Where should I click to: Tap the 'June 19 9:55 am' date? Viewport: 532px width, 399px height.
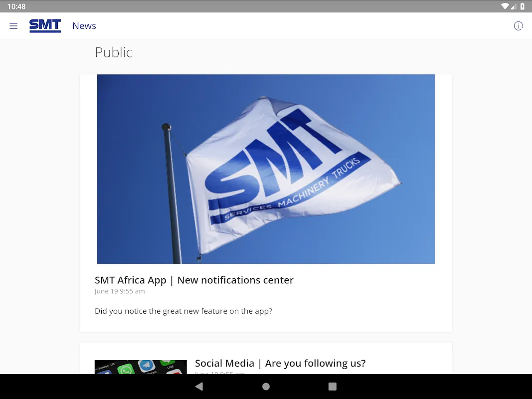coord(120,291)
